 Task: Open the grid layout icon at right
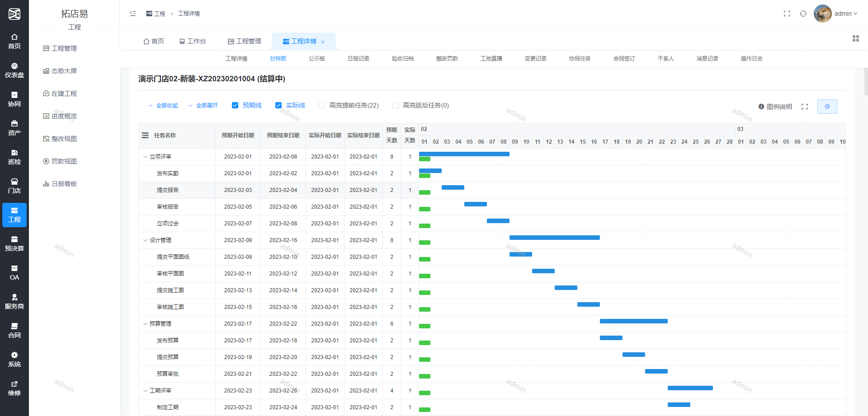coord(855,38)
